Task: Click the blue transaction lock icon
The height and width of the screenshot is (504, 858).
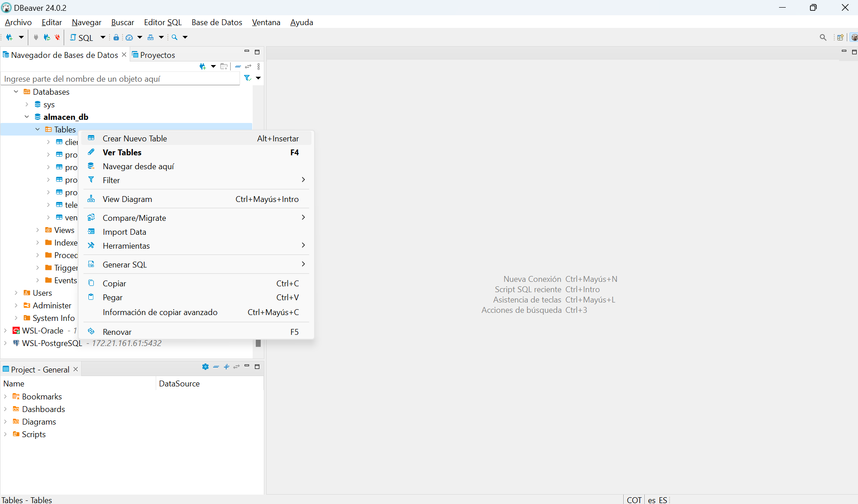Action: [x=116, y=37]
